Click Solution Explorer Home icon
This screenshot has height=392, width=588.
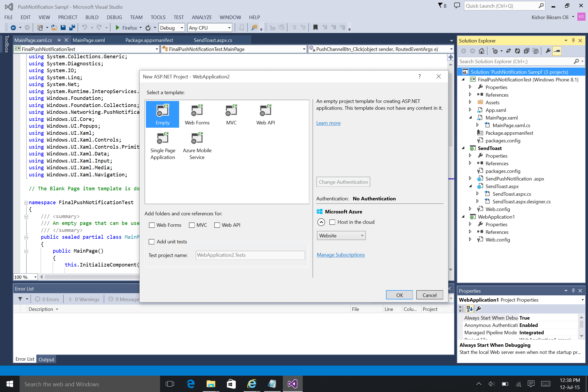pyautogui.click(x=481, y=51)
